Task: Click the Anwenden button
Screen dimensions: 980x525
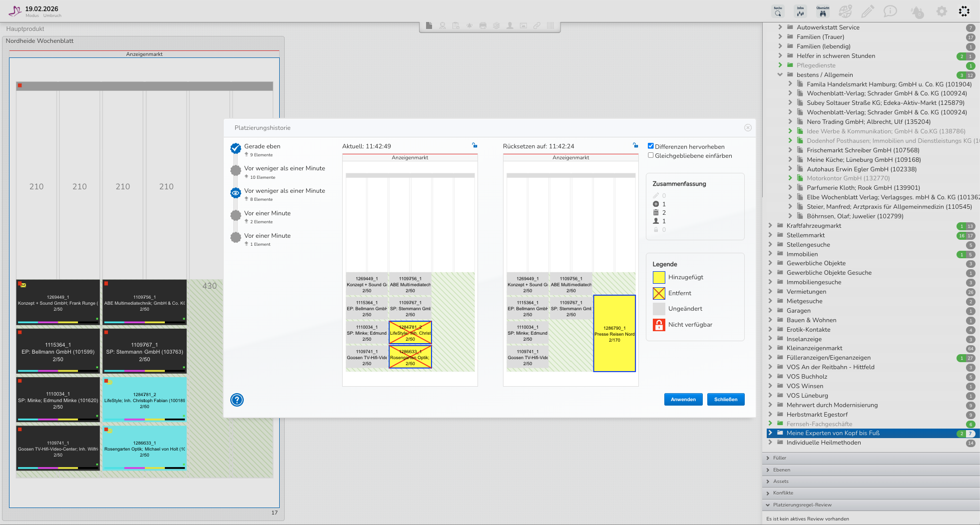Action: point(683,400)
